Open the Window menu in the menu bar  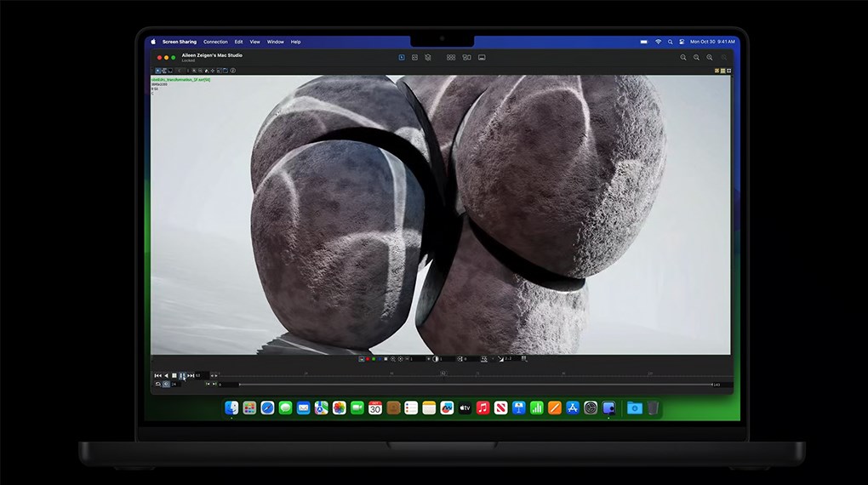pyautogui.click(x=276, y=42)
